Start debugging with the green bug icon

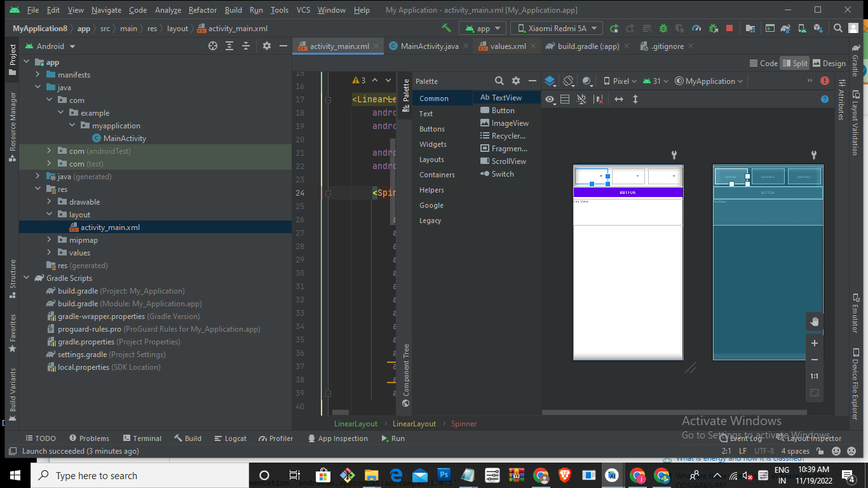tap(663, 28)
